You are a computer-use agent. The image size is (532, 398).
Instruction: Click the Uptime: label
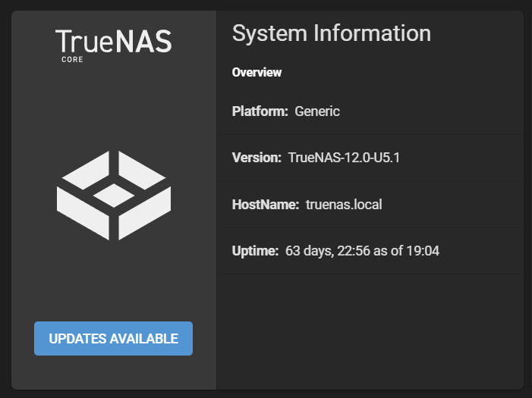tap(255, 251)
